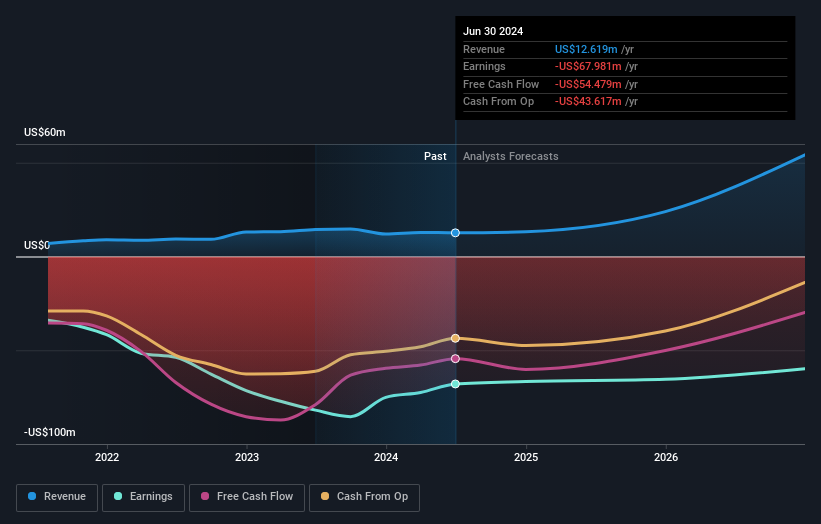Click the Revenue label in tooltip
Screen dimensions: 821x524
point(483,49)
